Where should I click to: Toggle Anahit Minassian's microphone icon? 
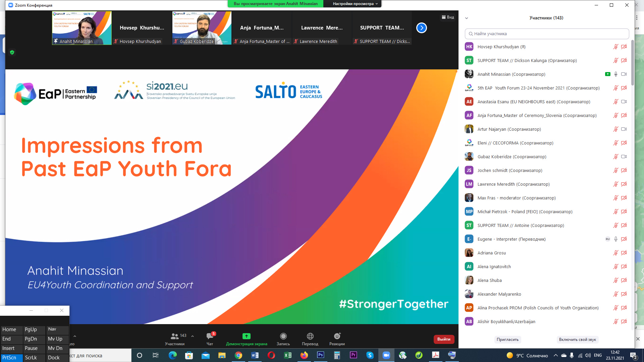tap(615, 74)
